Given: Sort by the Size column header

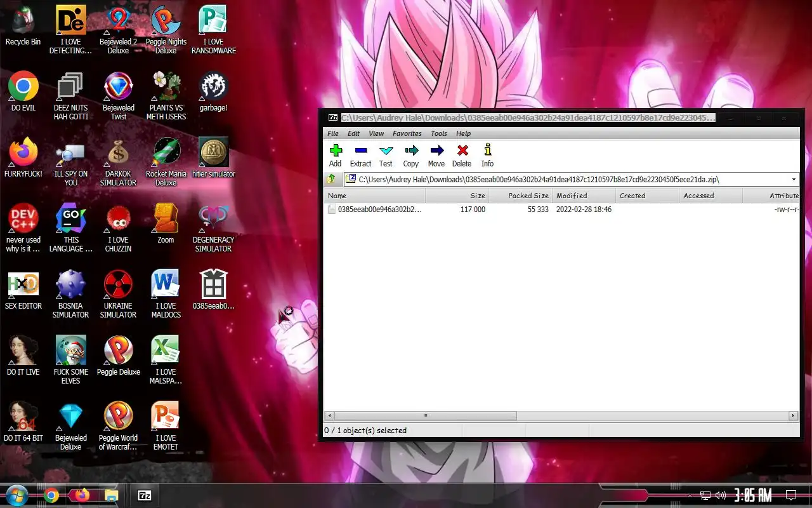Looking at the screenshot, I should click(x=457, y=196).
